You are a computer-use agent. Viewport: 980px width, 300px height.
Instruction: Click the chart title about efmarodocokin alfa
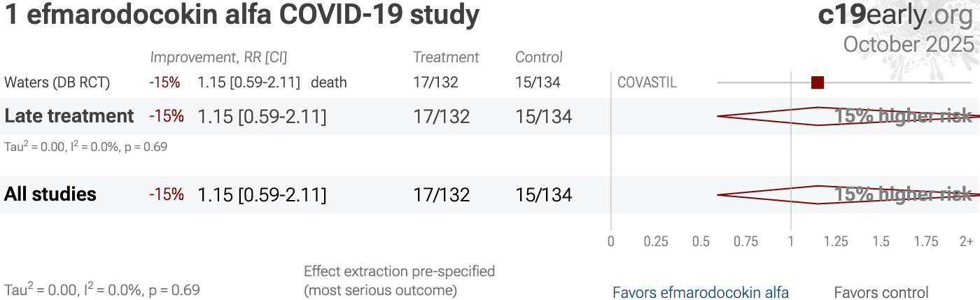tap(242, 15)
